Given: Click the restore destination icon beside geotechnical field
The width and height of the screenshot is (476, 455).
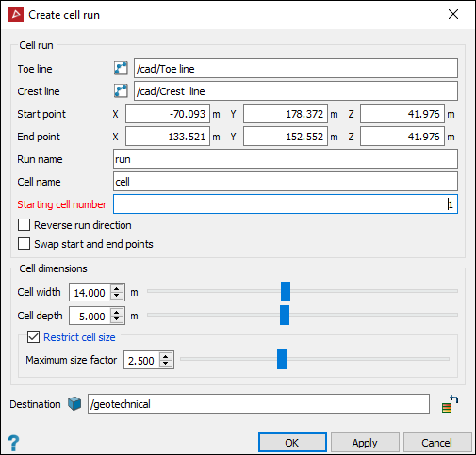Looking at the screenshot, I should [x=450, y=404].
